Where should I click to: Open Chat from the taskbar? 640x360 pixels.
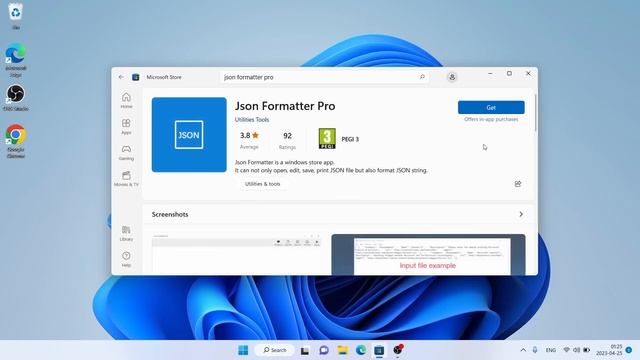point(324,350)
